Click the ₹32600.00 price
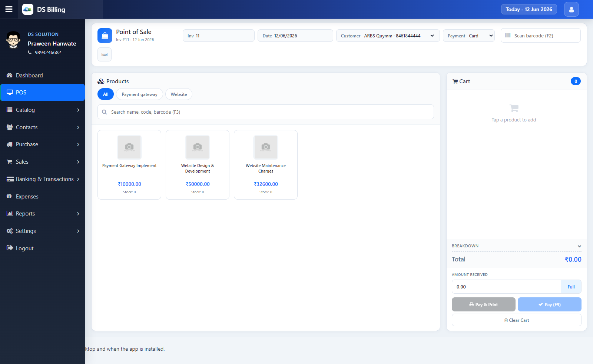The width and height of the screenshot is (593, 364). click(x=266, y=184)
